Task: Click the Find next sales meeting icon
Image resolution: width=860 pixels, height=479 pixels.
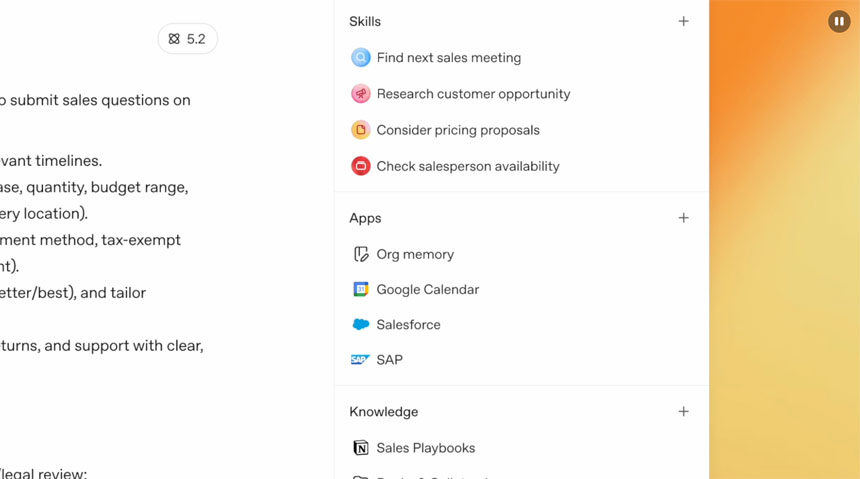Action: pos(361,58)
